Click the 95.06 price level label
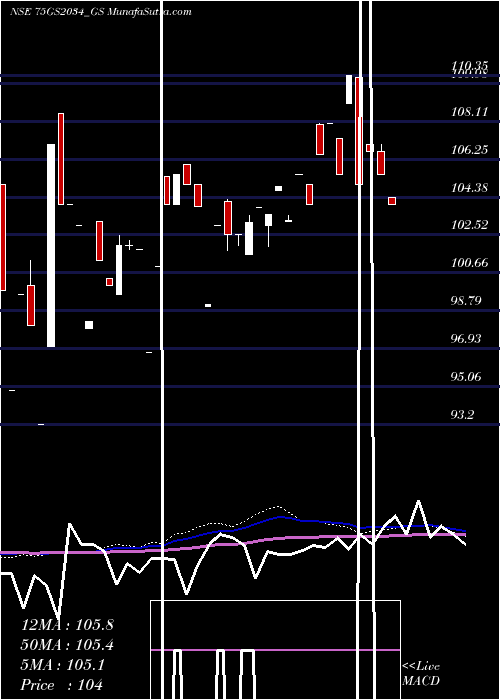The height and width of the screenshot is (700, 500). (467, 377)
